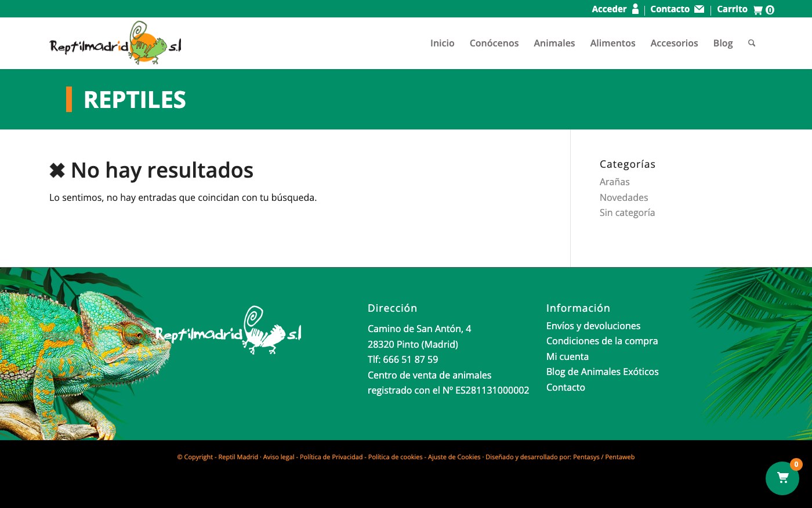This screenshot has height=508, width=812.
Task: Click the Categorías sidebar heading
Action: [x=628, y=164]
